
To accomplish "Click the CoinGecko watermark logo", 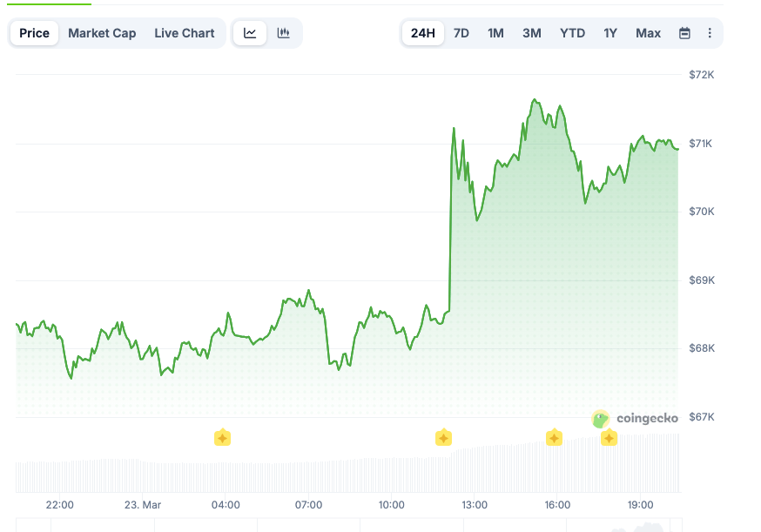I will pos(635,419).
